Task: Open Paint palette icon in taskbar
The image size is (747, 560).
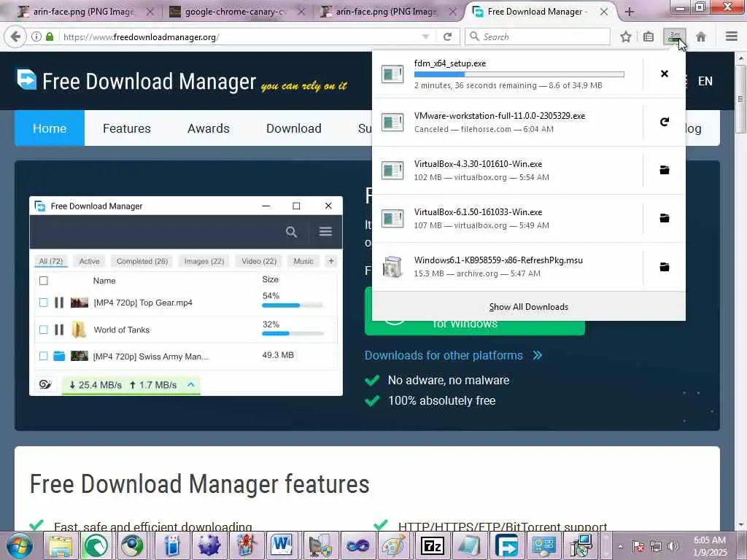Action: (393, 545)
